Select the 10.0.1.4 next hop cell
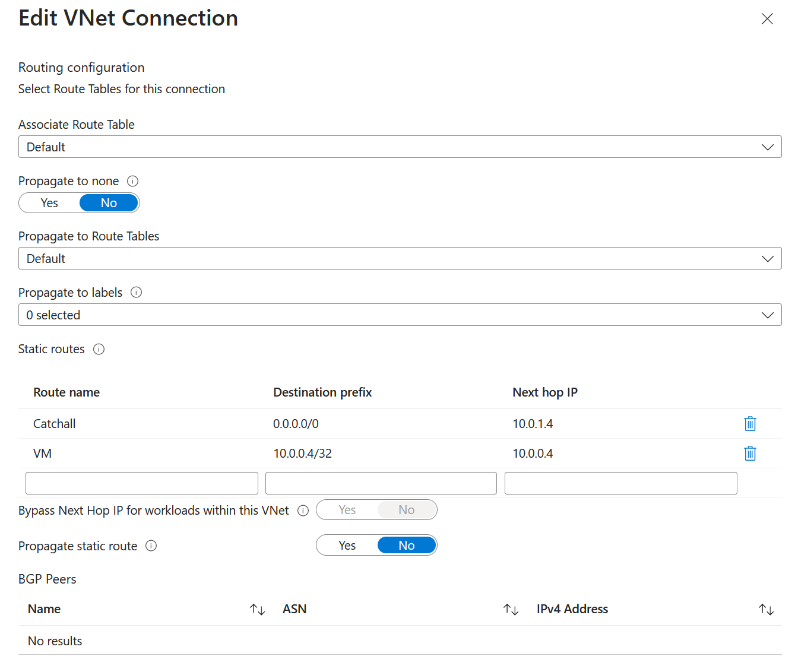The height and width of the screenshot is (672, 795). tap(533, 424)
